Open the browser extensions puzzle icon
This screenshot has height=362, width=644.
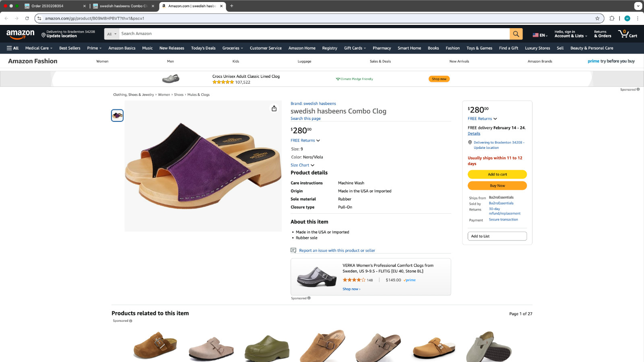(612, 18)
